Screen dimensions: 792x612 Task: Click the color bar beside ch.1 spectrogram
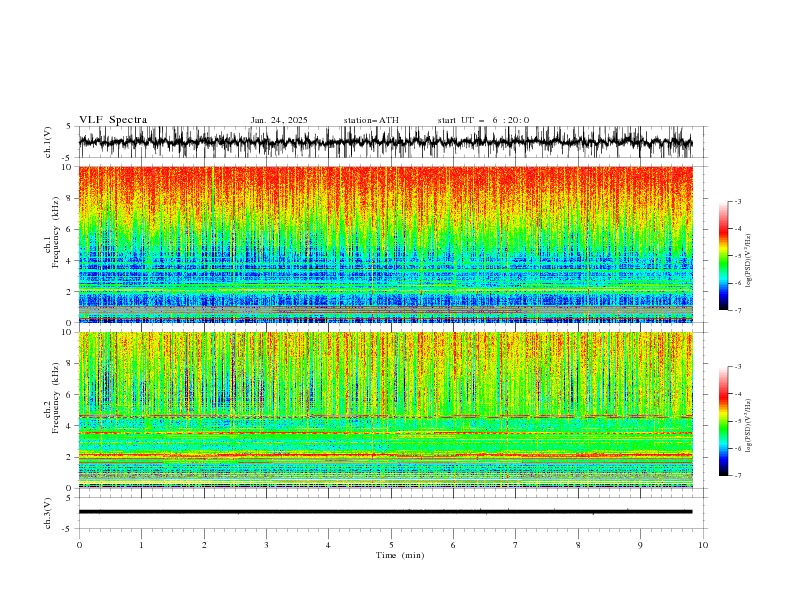723,256
